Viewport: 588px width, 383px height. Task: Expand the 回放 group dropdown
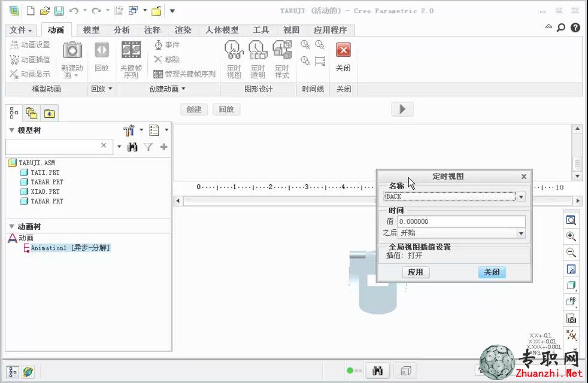[102, 89]
